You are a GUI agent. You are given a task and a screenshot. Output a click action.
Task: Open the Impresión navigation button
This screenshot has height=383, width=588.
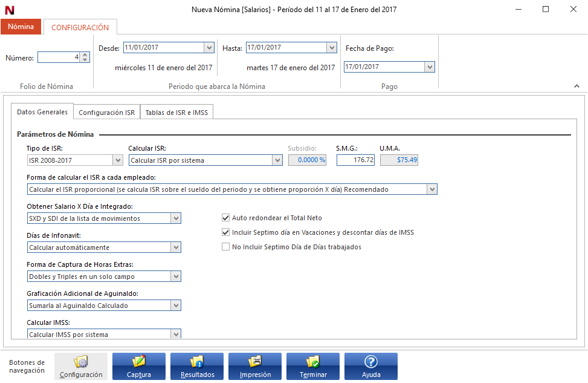255,367
